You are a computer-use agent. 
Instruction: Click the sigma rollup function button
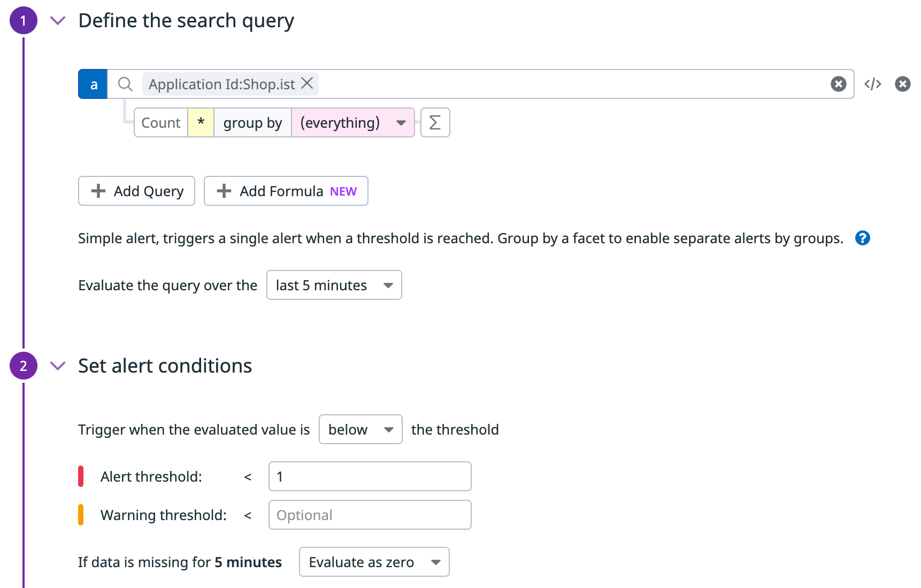click(x=435, y=123)
